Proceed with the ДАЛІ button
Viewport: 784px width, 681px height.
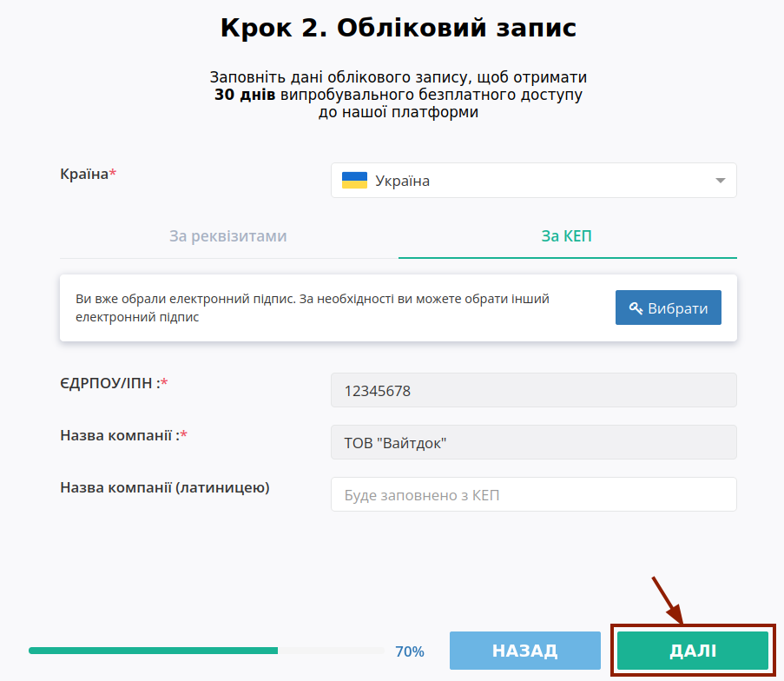693,651
